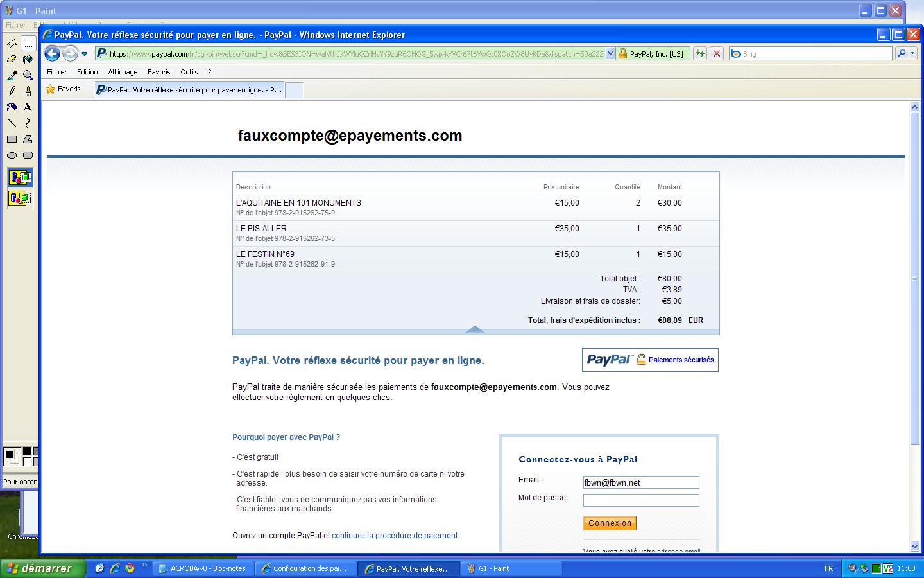The image size is (924, 578).
Task: Open the 'Paiements sécurisés' link
Action: (x=681, y=360)
